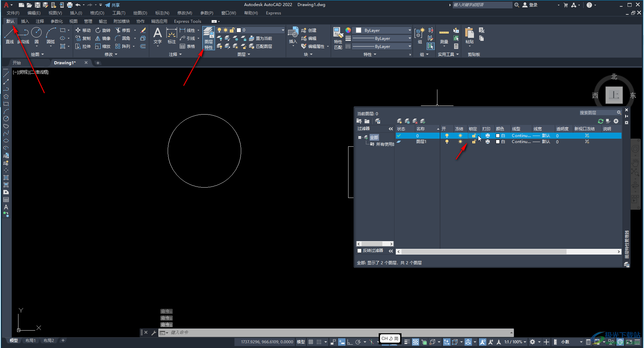This screenshot has height=348, width=644.
Task: Open Layer Properties (图层特性) manager
Action: pos(208,38)
